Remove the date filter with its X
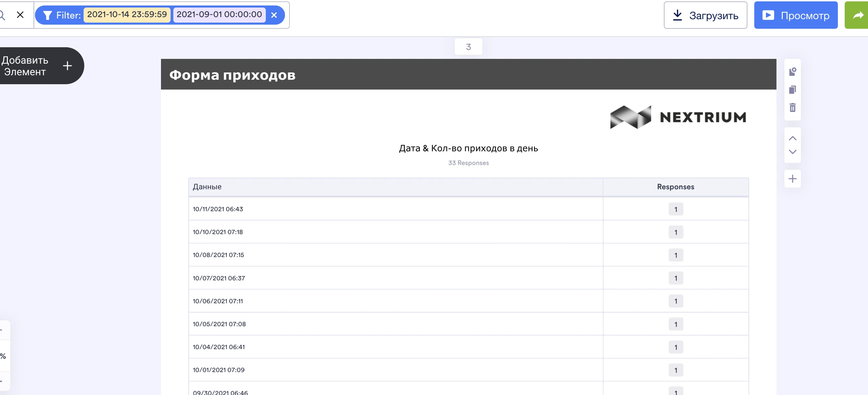The width and height of the screenshot is (868, 395). click(274, 15)
